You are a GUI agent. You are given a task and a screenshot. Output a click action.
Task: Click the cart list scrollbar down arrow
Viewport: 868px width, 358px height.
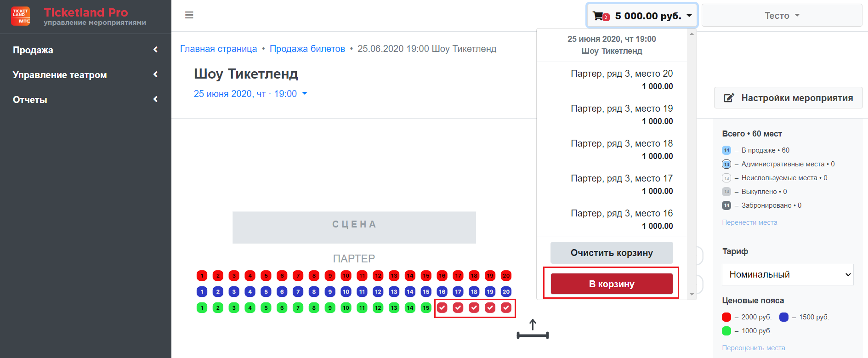[692, 295]
